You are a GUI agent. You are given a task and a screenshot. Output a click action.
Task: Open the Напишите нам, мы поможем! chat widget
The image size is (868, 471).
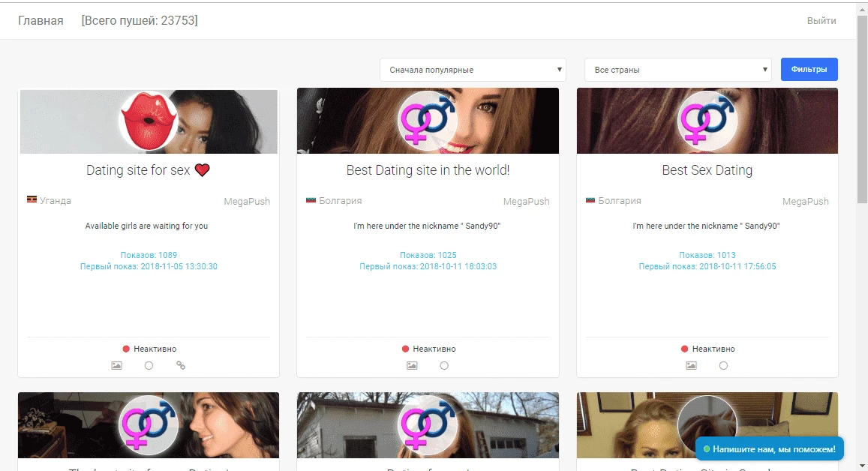pos(770,448)
